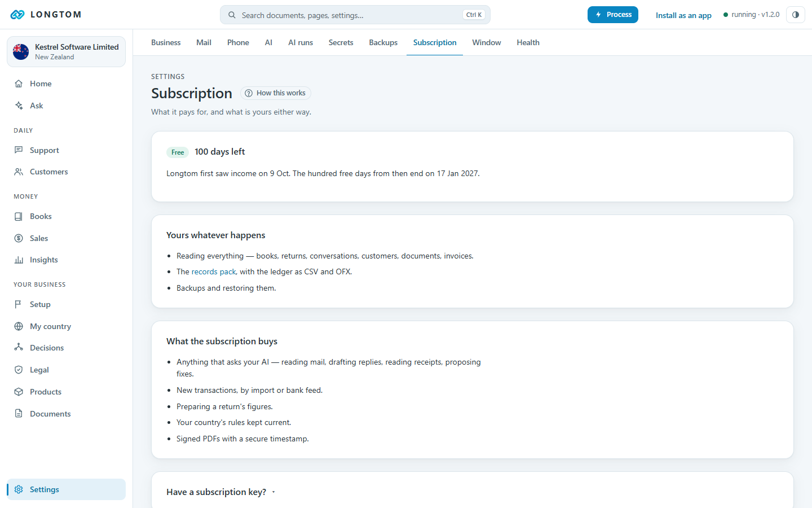
Task: Click 'New transactions, by import or bank feed.'
Action: coord(250,390)
